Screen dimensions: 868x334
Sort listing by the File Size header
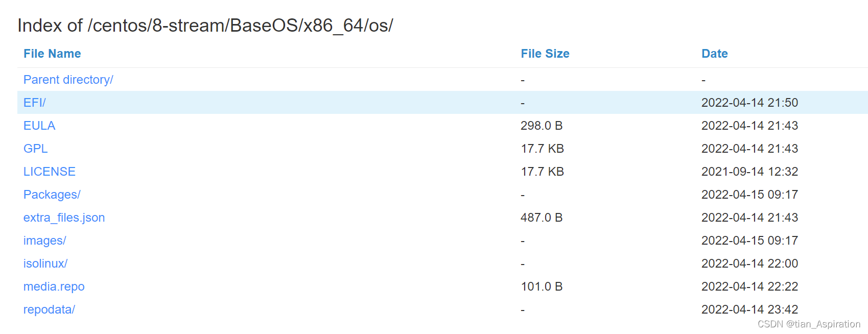pos(545,53)
